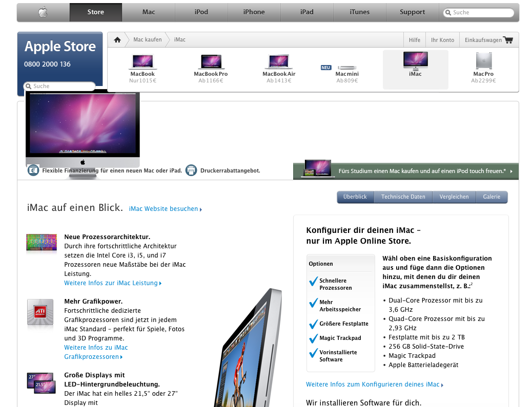Screen dimensions: 532x407
Task: Click magnifier icon in Apple Store sidebar search
Action: pyautogui.click(x=29, y=87)
